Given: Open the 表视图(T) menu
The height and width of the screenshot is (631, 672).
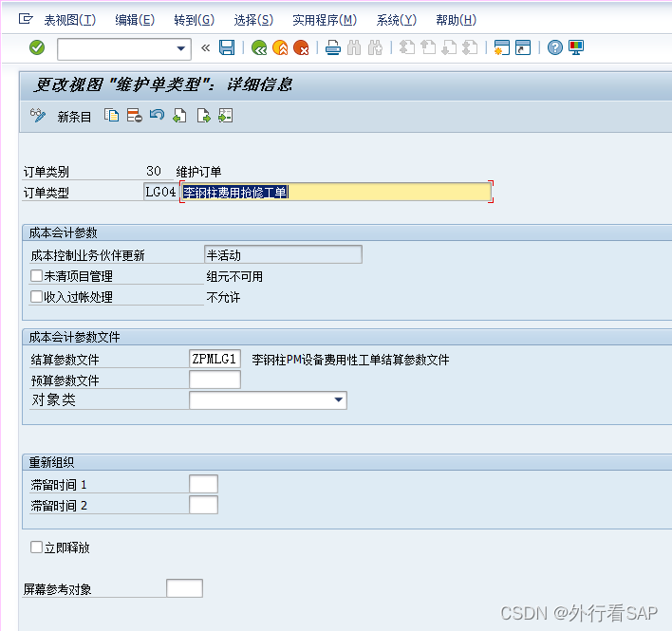Looking at the screenshot, I should click(x=70, y=20).
